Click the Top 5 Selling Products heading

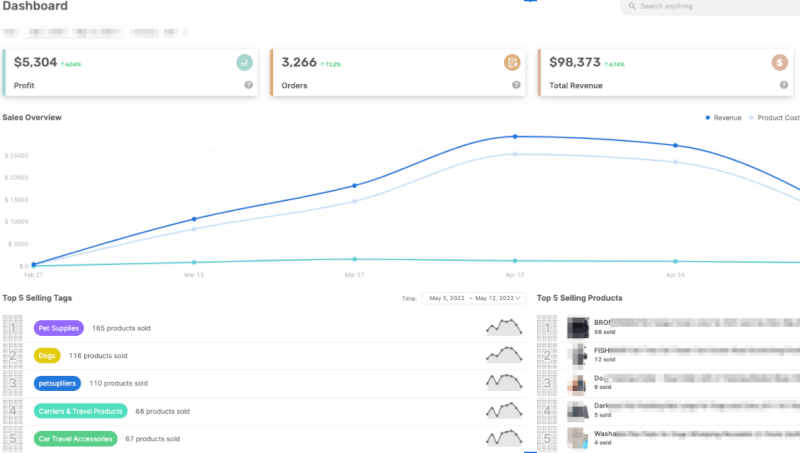pyautogui.click(x=580, y=298)
